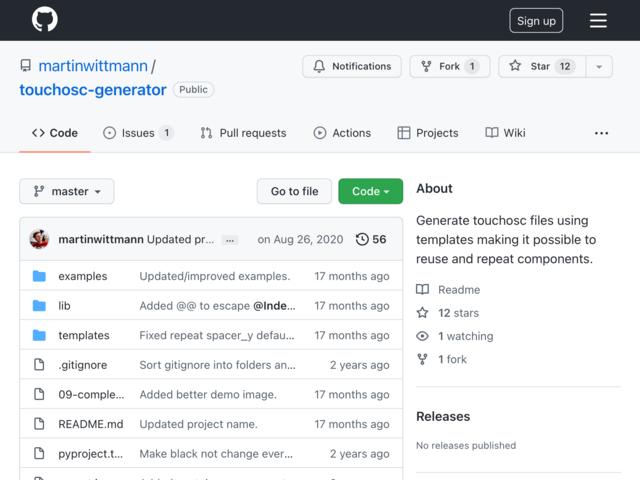640x480 pixels.
Task: Open the master branch dropdown
Action: pyautogui.click(x=67, y=191)
